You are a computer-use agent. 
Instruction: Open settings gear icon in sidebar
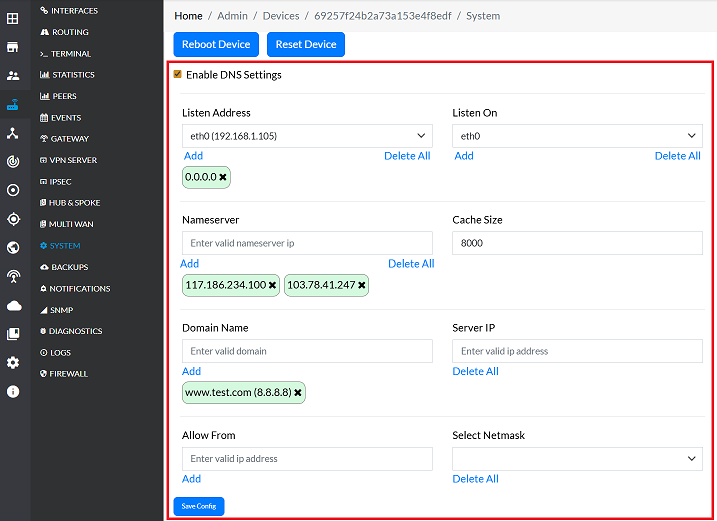(13, 362)
